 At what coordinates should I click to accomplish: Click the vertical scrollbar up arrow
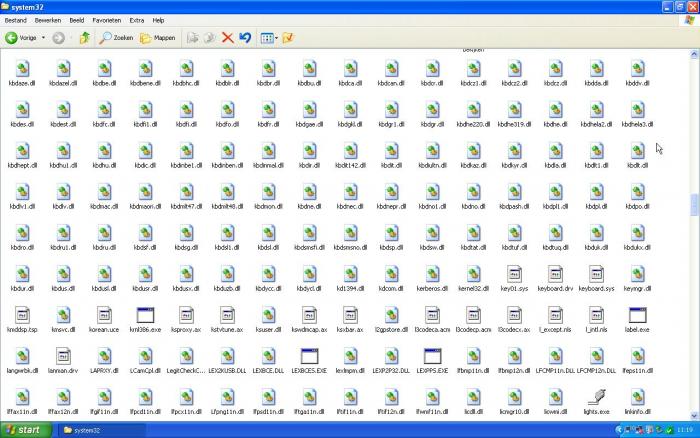point(694,54)
